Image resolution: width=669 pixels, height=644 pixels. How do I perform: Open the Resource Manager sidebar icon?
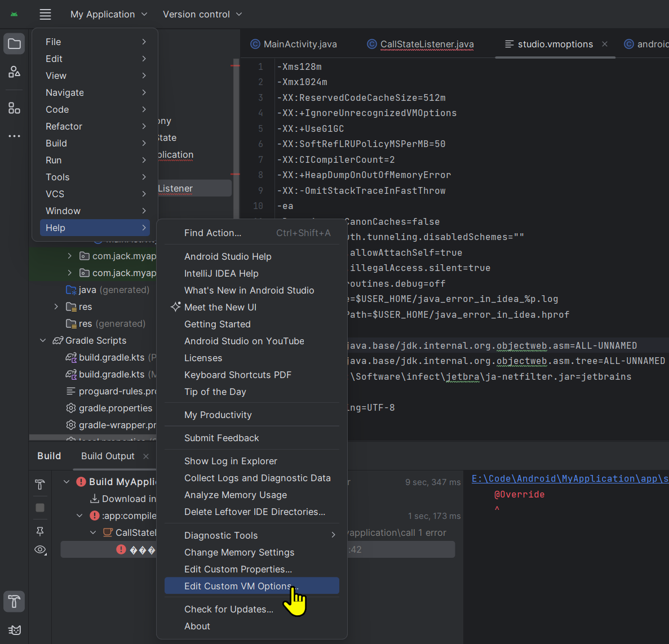(x=14, y=72)
